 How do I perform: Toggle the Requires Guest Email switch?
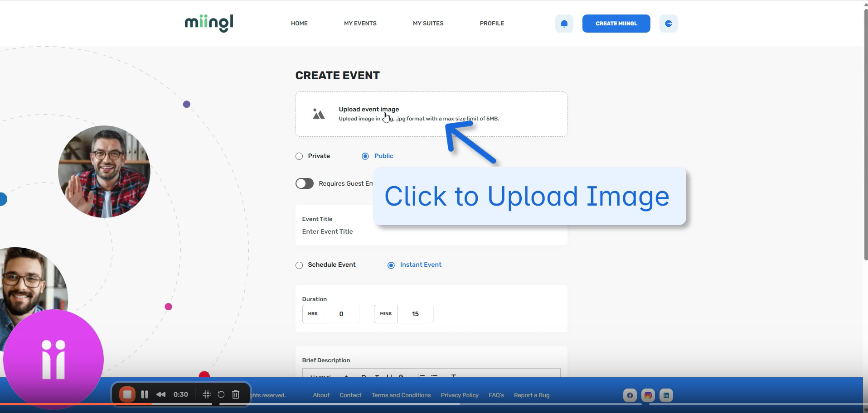point(305,183)
